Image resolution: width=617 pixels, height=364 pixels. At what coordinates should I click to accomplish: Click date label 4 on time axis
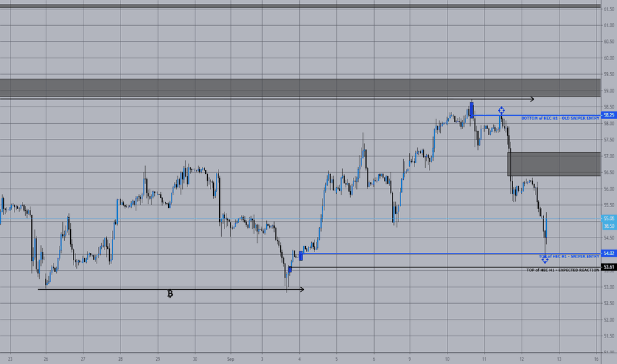pos(299,359)
